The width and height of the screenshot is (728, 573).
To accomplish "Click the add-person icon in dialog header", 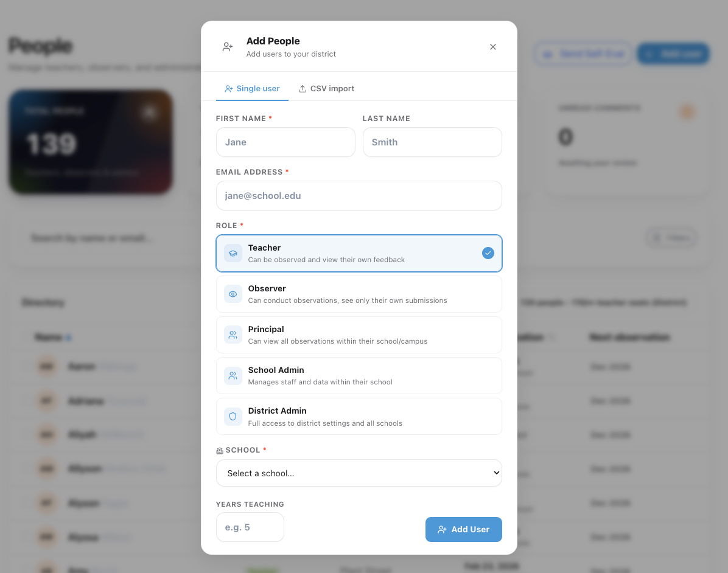I will pyautogui.click(x=228, y=47).
